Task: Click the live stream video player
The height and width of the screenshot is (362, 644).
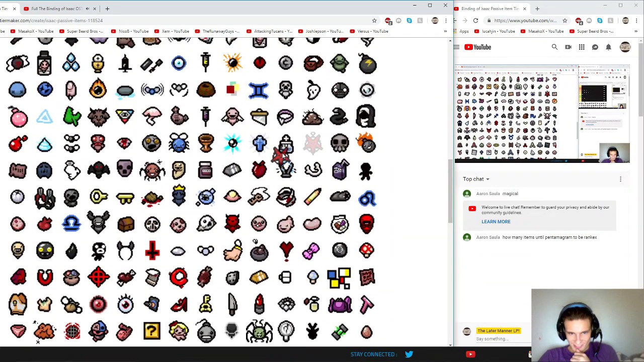Action: [x=542, y=114]
